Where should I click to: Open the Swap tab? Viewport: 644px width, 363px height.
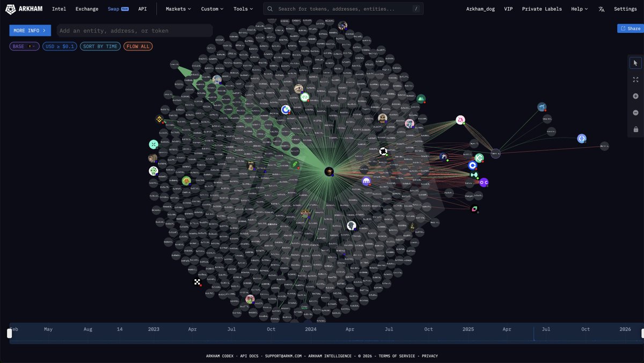tap(118, 9)
